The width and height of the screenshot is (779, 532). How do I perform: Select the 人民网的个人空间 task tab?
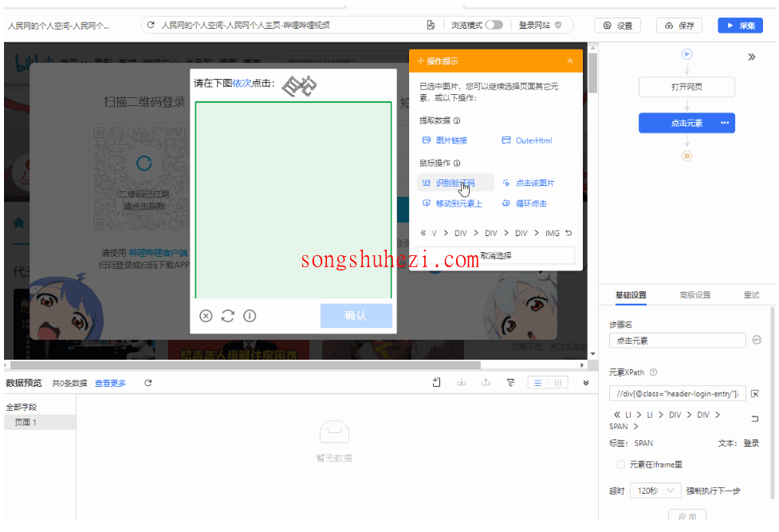pyautogui.click(x=59, y=26)
